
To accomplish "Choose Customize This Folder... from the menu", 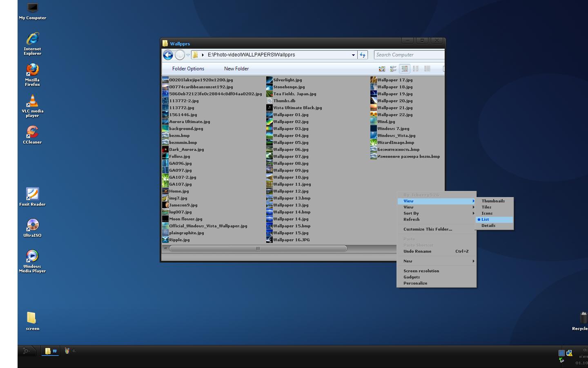I will click(x=428, y=229).
